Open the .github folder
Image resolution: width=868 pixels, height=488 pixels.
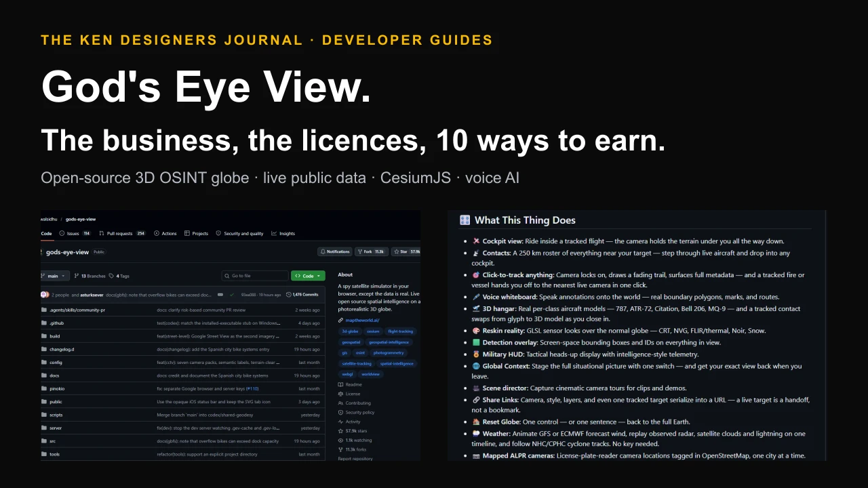pyautogui.click(x=56, y=323)
